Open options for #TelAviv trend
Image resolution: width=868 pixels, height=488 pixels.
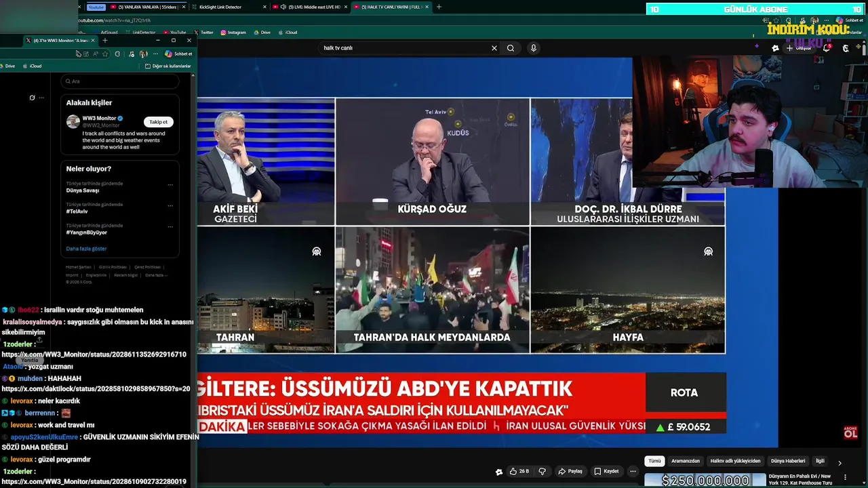tap(170, 206)
